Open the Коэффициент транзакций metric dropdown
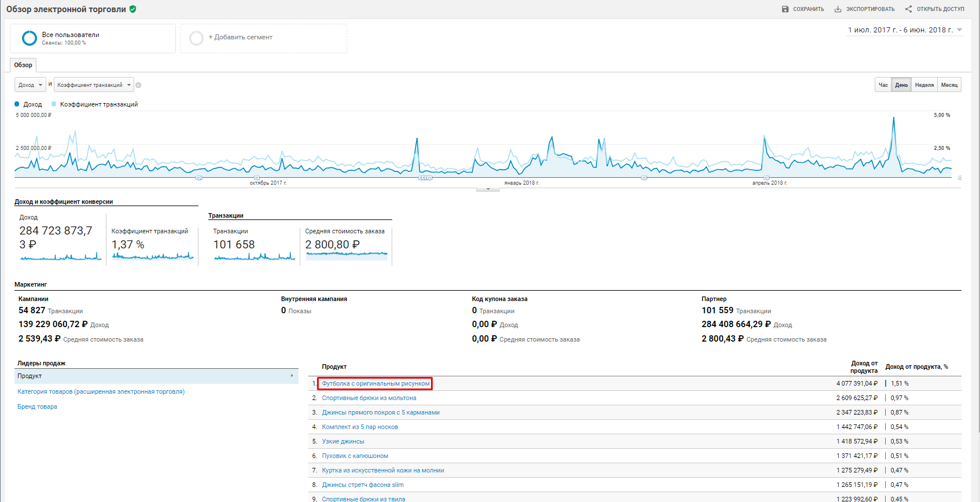Screen dimensions: 980x502 pyautogui.click(x=94, y=85)
